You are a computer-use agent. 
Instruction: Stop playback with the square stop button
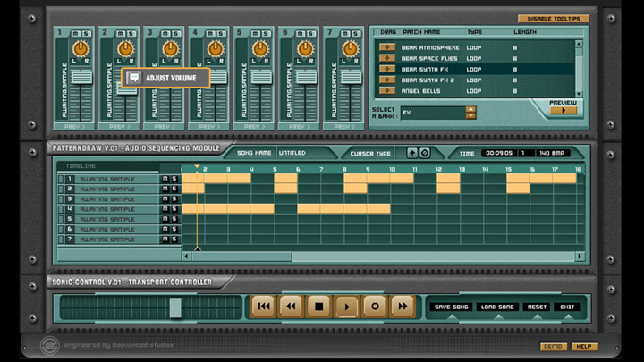click(x=318, y=307)
